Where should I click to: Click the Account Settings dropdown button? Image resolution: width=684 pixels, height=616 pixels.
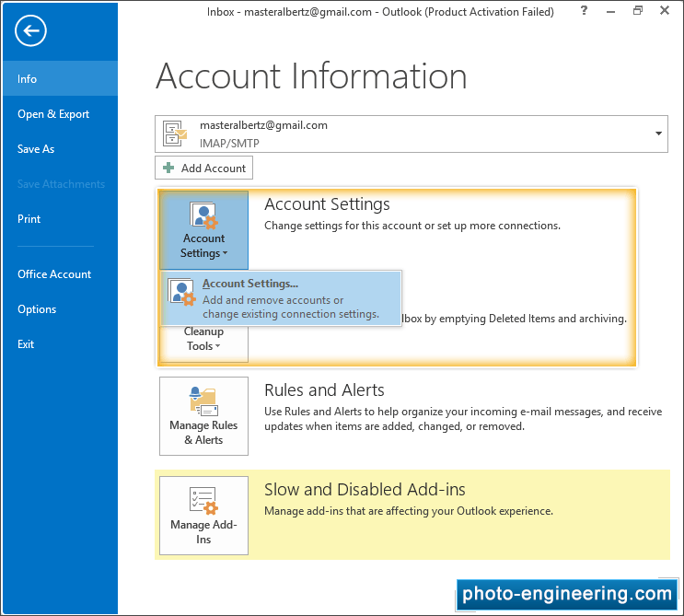[x=203, y=230]
